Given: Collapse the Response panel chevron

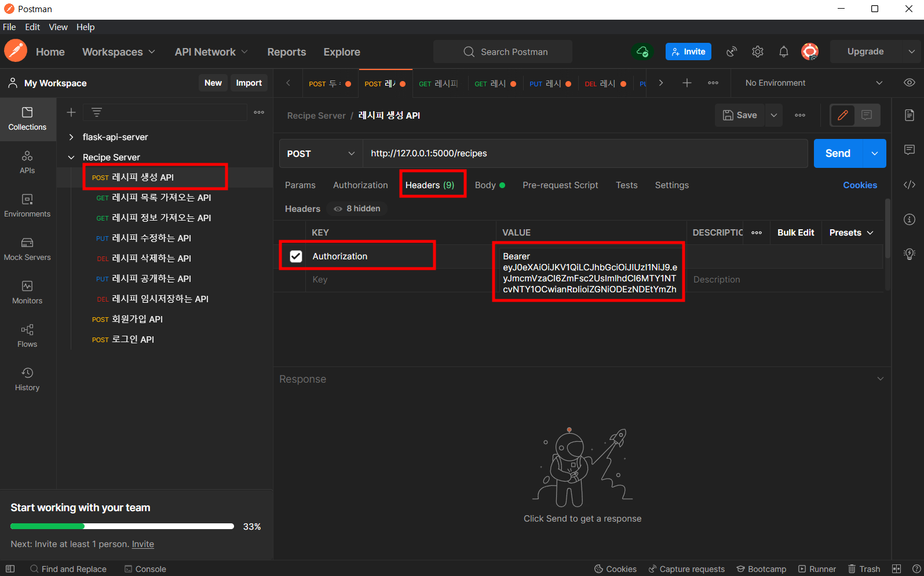Looking at the screenshot, I should (881, 379).
